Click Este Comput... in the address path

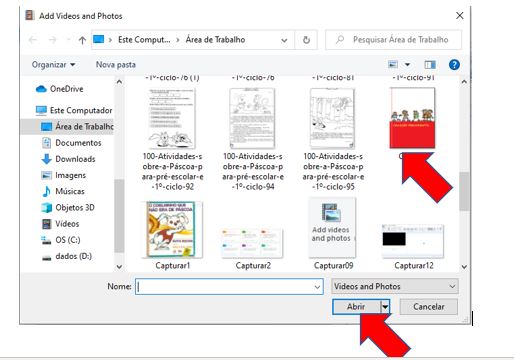coord(144,40)
